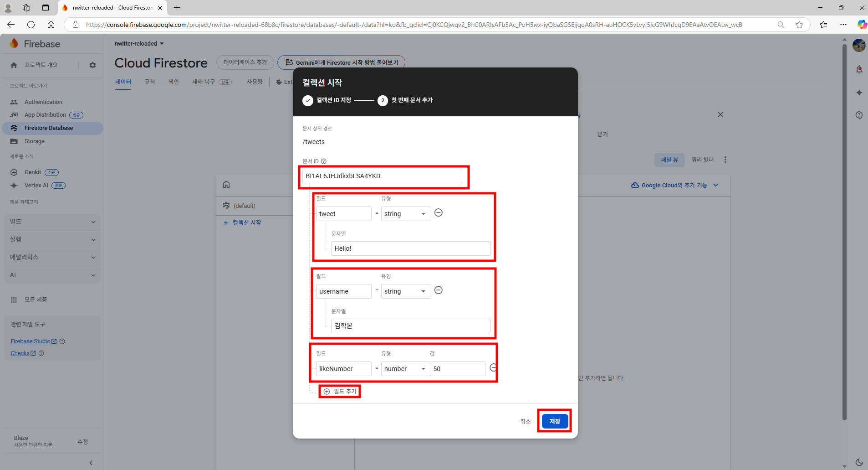
Task: Open the three-dot more options menu
Action: [x=725, y=160]
